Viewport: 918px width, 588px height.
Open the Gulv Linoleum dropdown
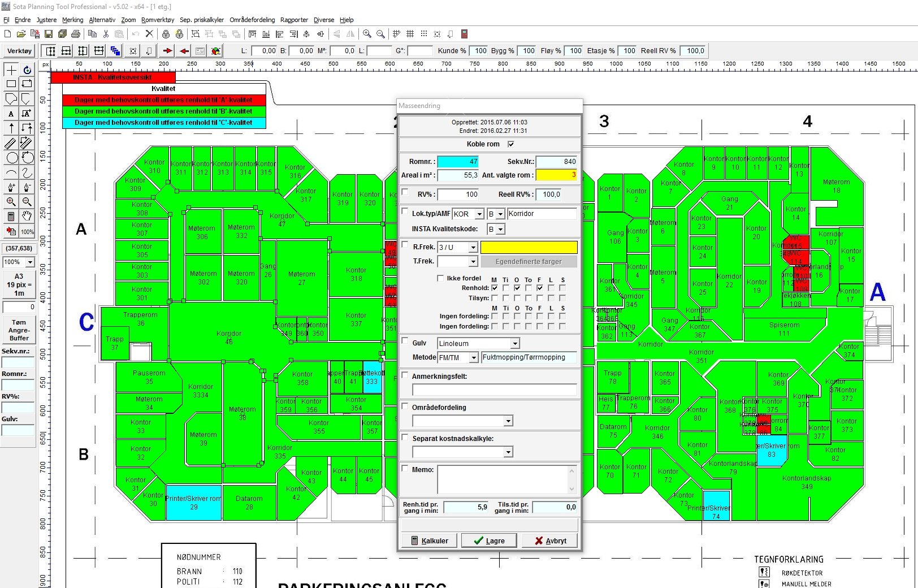click(x=514, y=344)
